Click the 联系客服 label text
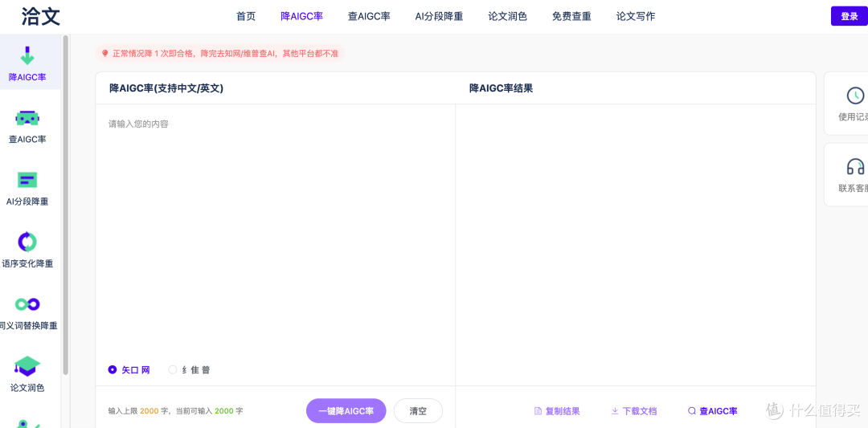Image resolution: width=868 pixels, height=428 pixels. tap(853, 188)
